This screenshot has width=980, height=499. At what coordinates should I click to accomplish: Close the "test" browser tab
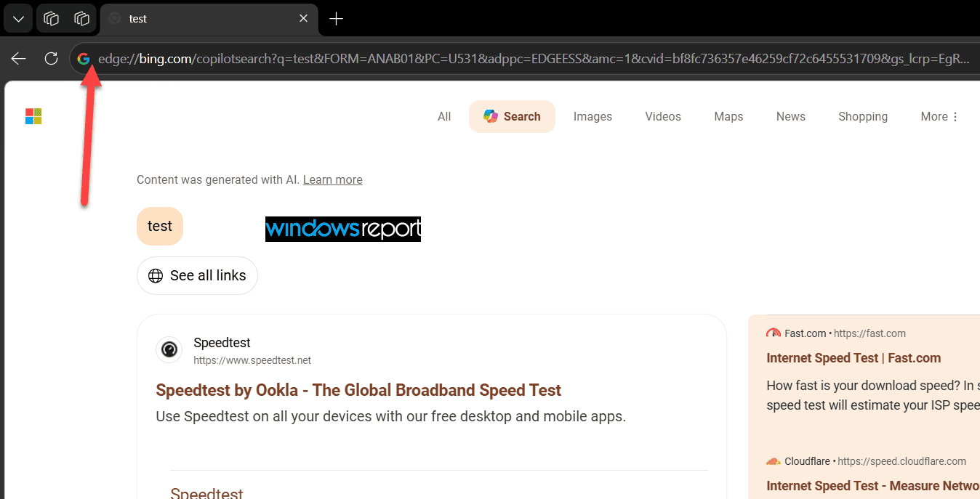pyautogui.click(x=304, y=19)
